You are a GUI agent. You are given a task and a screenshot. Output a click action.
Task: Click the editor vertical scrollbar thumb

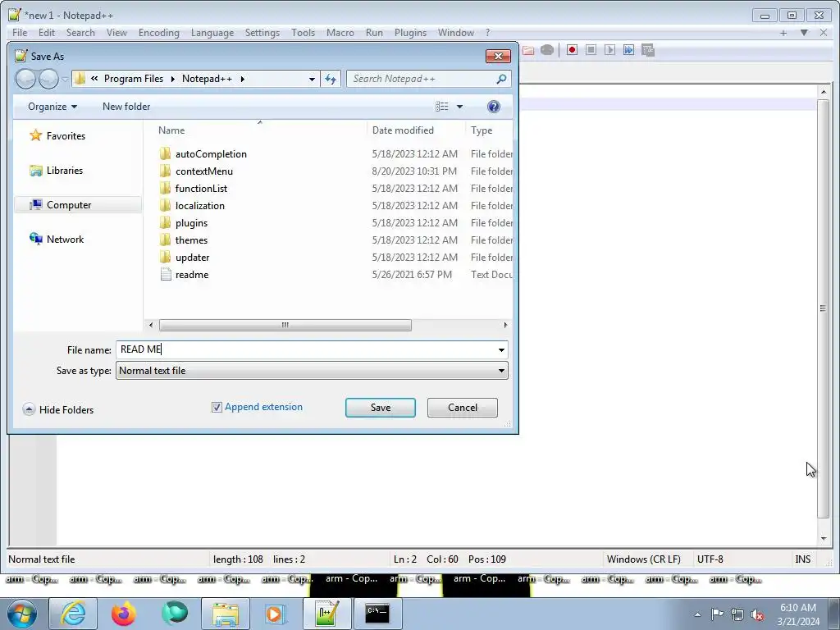point(824,308)
